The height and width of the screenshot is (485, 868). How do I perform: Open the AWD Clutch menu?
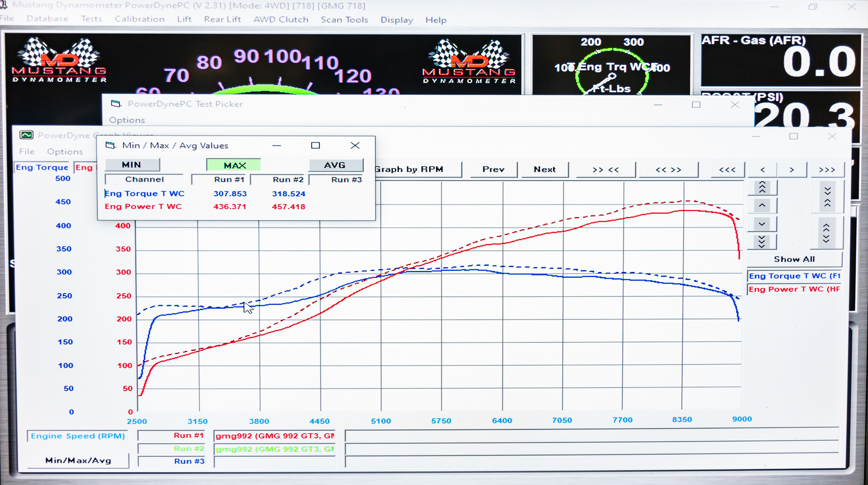(281, 20)
